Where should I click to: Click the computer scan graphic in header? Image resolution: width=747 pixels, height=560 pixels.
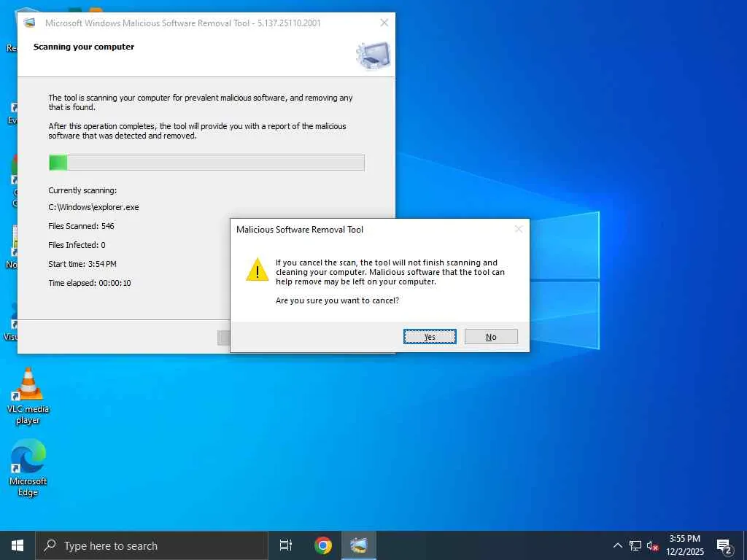click(x=373, y=55)
